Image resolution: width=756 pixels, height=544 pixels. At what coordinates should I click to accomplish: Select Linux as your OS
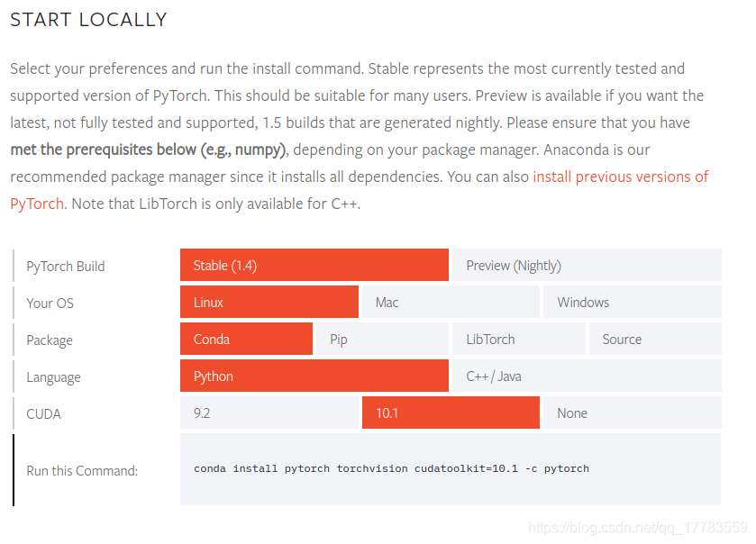pos(269,302)
